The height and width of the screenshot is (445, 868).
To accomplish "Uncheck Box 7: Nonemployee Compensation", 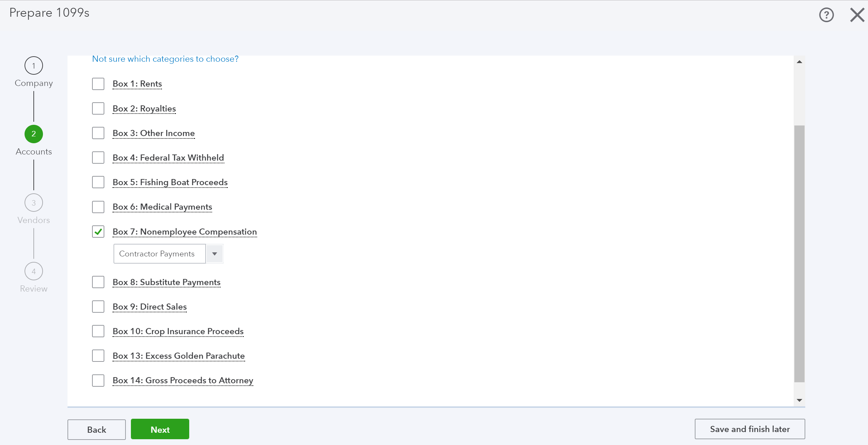I will [x=98, y=232].
